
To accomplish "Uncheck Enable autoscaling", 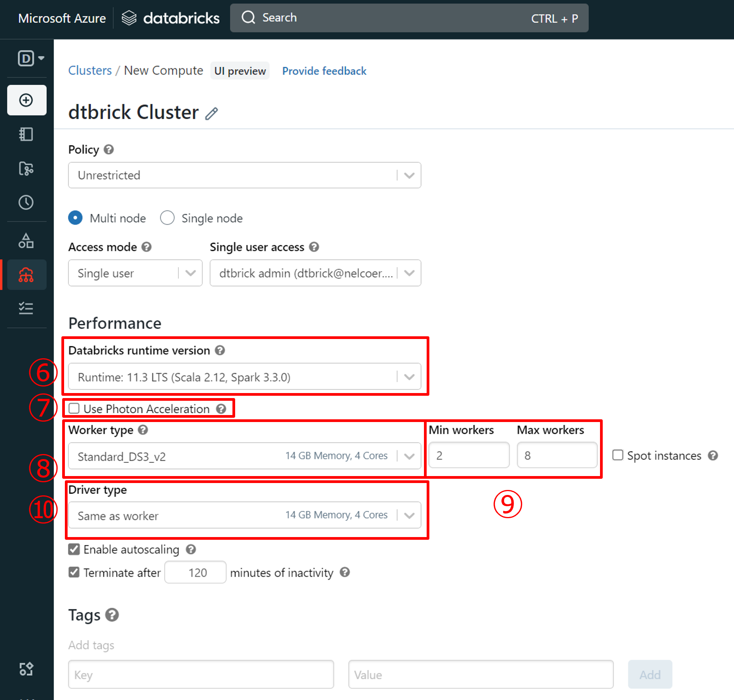I will pos(74,549).
